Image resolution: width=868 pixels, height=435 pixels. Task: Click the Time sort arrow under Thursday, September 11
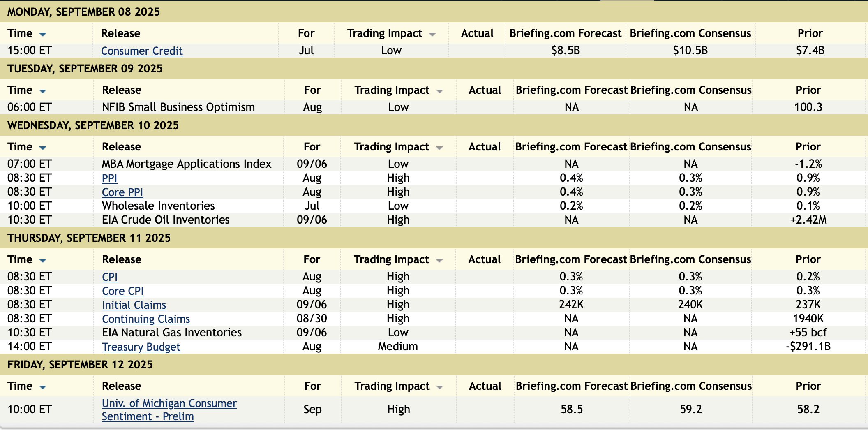(43, 260)
